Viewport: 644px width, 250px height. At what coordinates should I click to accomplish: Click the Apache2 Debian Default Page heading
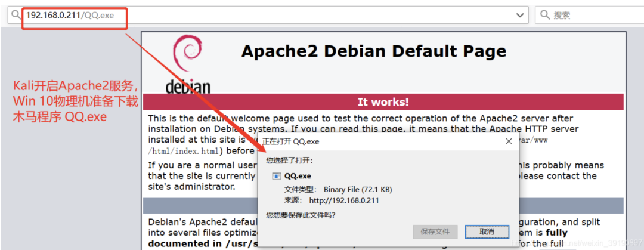[x=374, y=51]
